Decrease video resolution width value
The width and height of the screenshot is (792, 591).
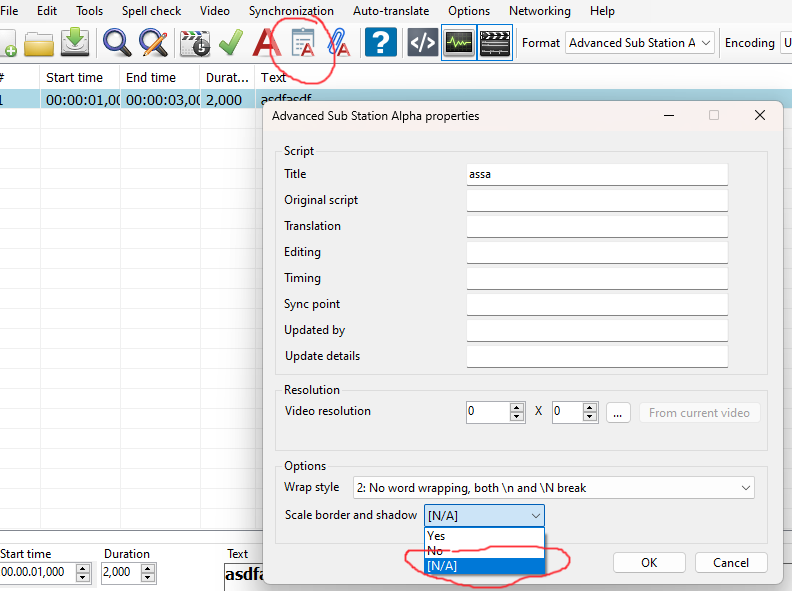[516, 417]
